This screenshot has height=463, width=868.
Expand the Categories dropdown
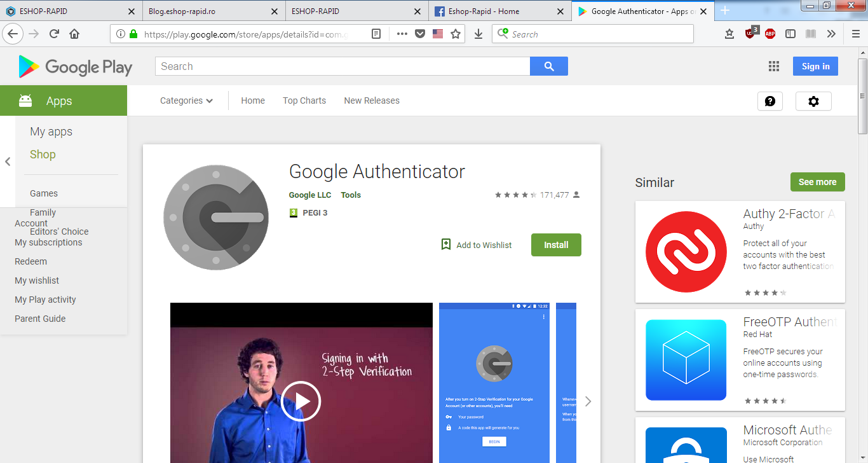pos(186,100)
